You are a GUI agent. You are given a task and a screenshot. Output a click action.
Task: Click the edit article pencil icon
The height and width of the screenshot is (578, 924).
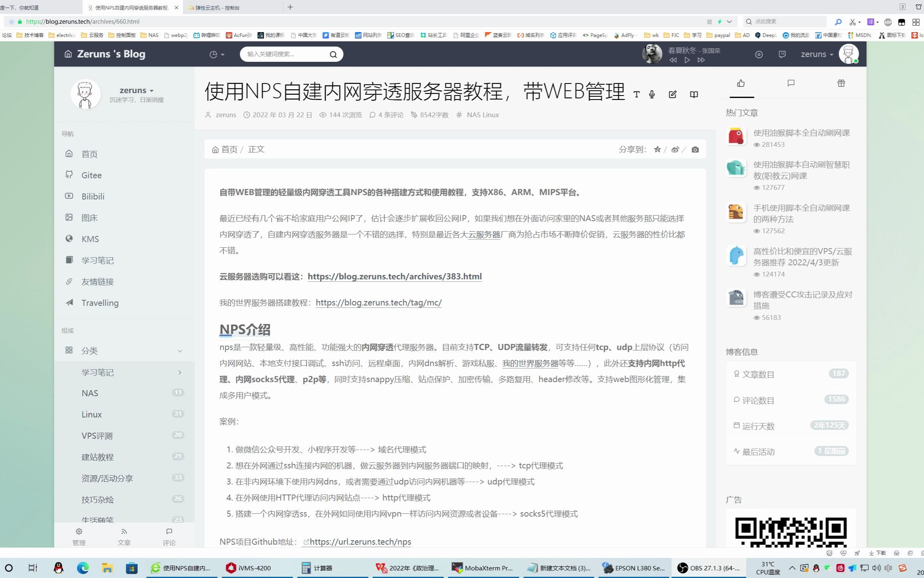pos(673,94)
